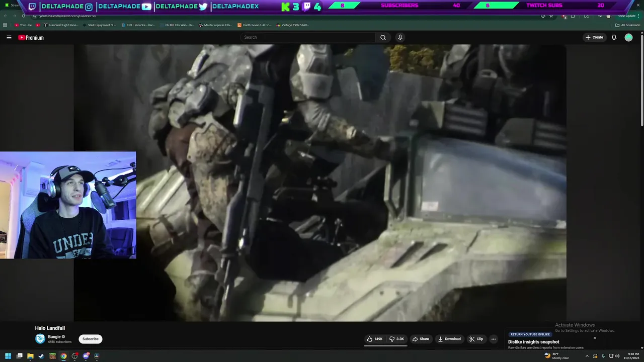Click the Return YouTube Dislike badge

[x=530, y=334]
